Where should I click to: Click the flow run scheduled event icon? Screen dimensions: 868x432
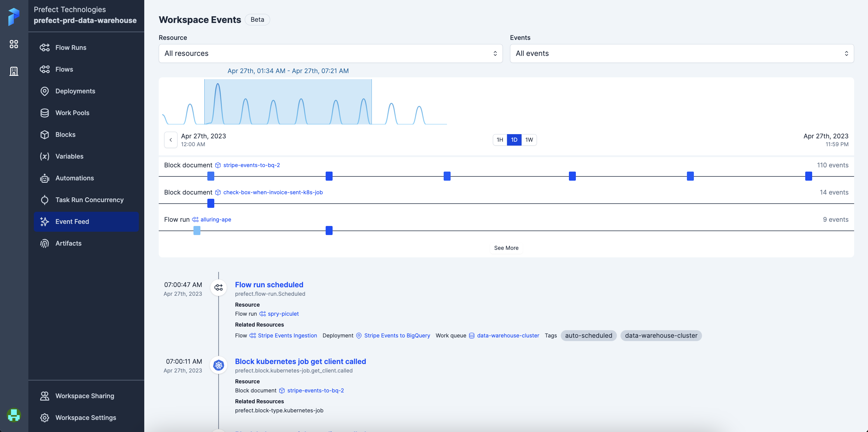tap(219, 288)
